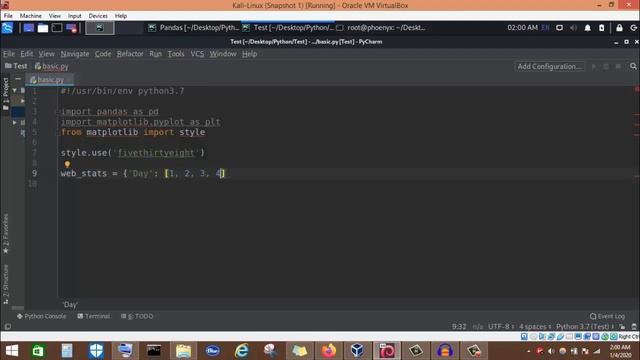Hide the project panel with the minus icon
Image resolution: width=640 pixels, height=360 pixels.
point(18,79)
